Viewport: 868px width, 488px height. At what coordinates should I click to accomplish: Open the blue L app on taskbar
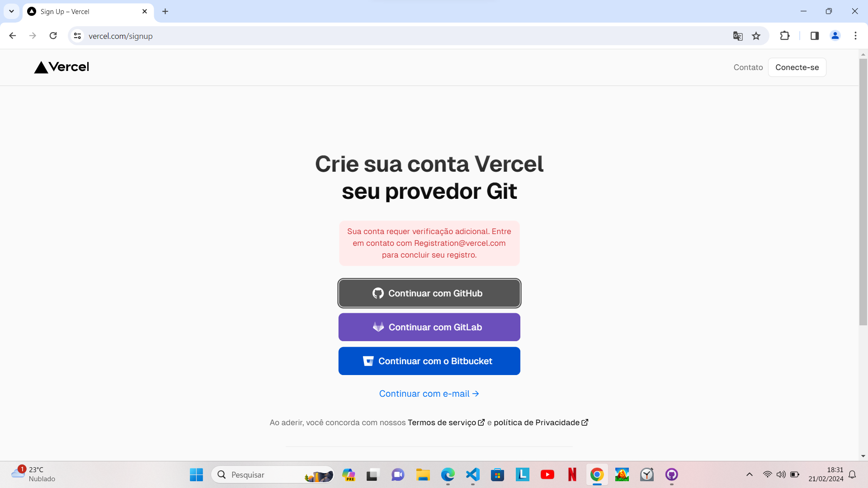pyautogui.click(x=523, y=474)
